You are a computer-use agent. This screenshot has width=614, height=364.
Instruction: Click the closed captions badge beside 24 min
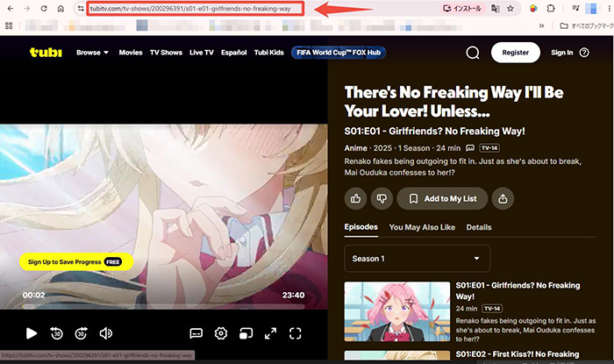tap(470, 148)
